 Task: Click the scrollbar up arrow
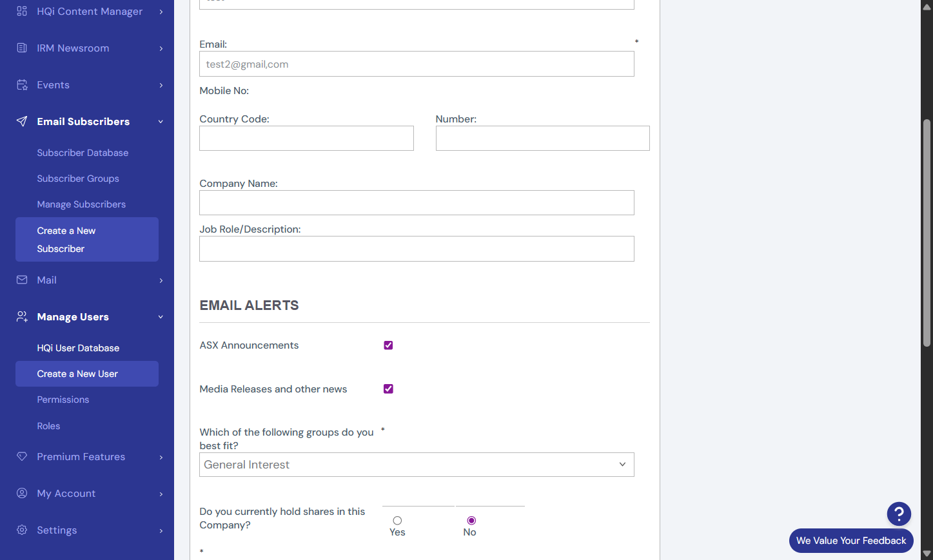[927, 6]
